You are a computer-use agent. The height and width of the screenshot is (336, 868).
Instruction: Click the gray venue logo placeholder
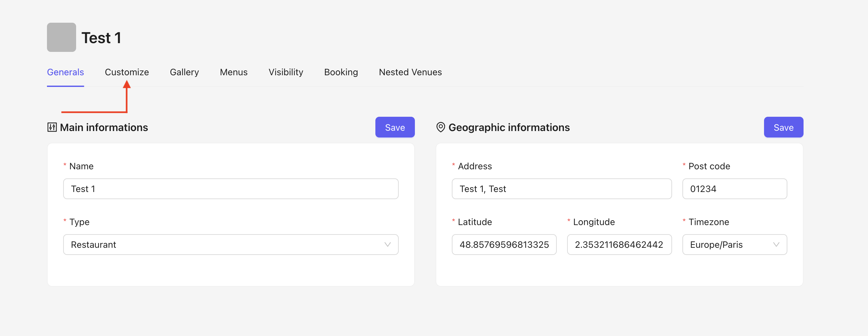click(x=61, y=37)
